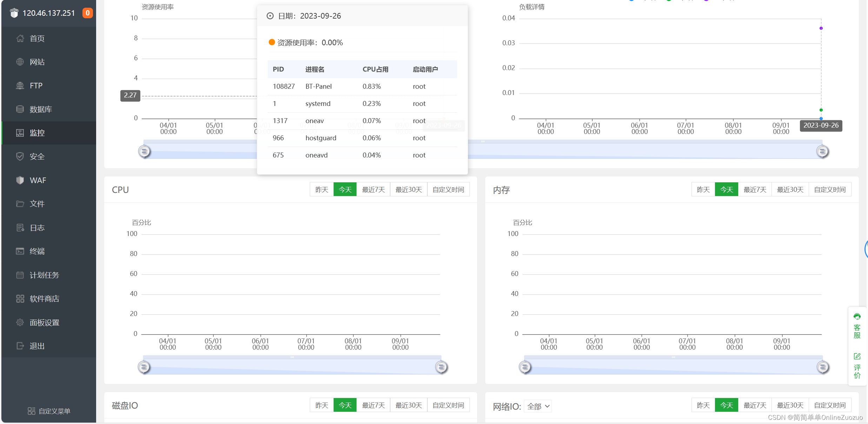The image size is (868, 424).
Task: Click the WAF shield icon
Action: [x=20, y=180]
